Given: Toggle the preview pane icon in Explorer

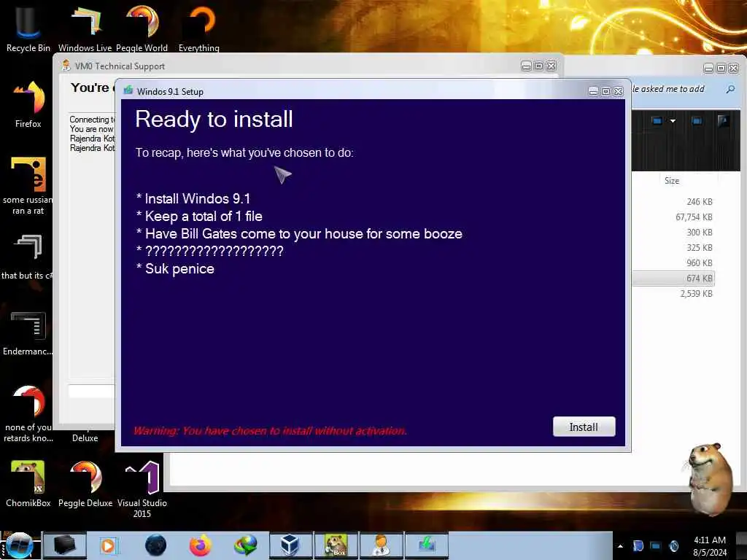Looking at the screenshot, I should pyautogui.click(x=697, y=121).
